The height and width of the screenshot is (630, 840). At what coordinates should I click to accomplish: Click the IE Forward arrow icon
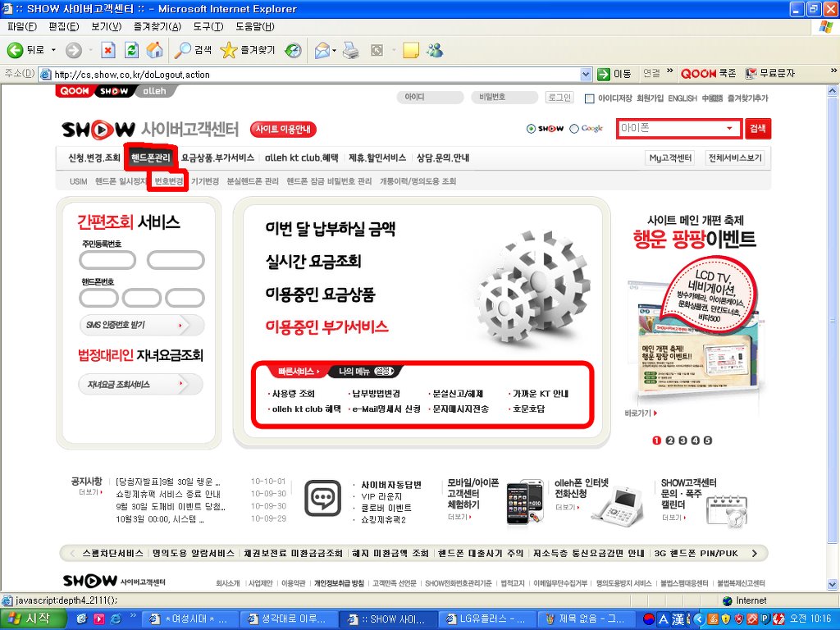73,50
